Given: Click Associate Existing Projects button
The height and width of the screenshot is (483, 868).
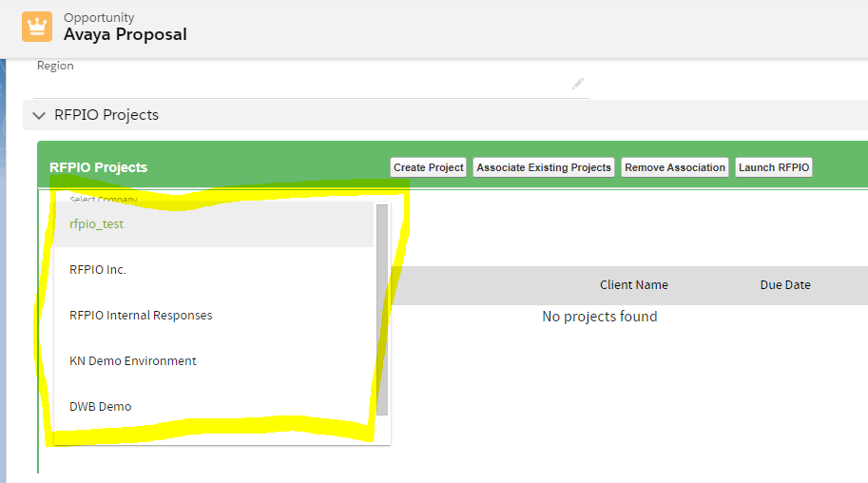Looking at the screenshot, I should click(x=544, y=167).
